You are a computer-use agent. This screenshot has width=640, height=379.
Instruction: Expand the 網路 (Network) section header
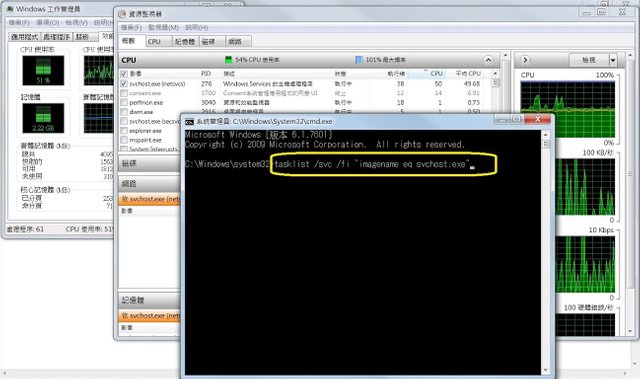tap(149, 184)
